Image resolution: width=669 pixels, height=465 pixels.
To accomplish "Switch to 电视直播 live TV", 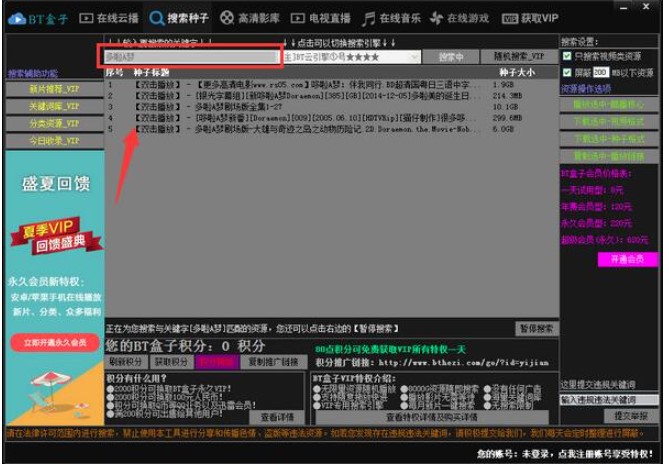I will coord(320,18).
